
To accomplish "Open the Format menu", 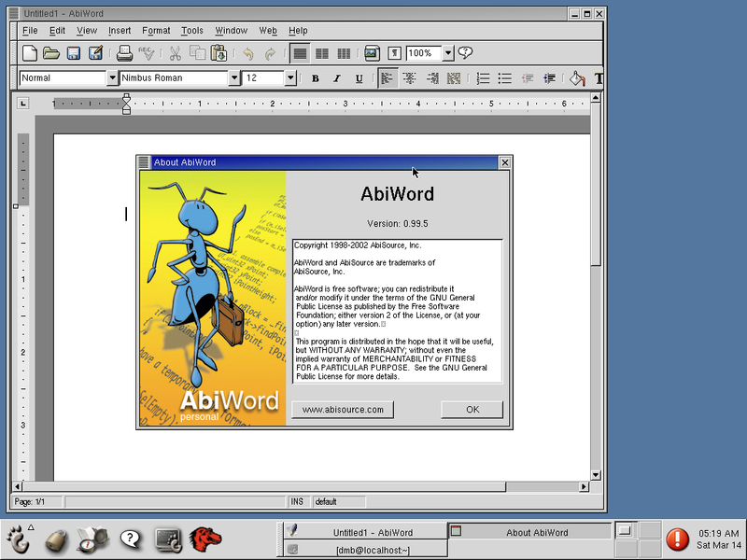I will (156, 31).
